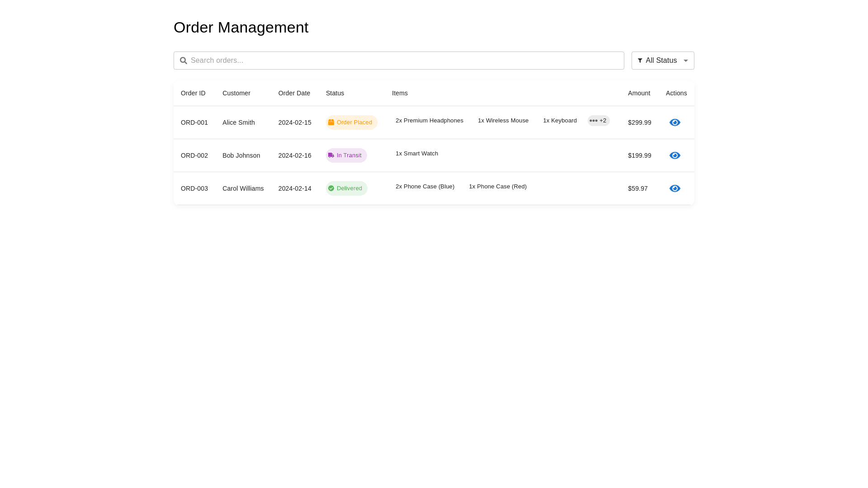Screen dimensions: 868x488
Task: Click the Amount column header
Action: point(639,93)
